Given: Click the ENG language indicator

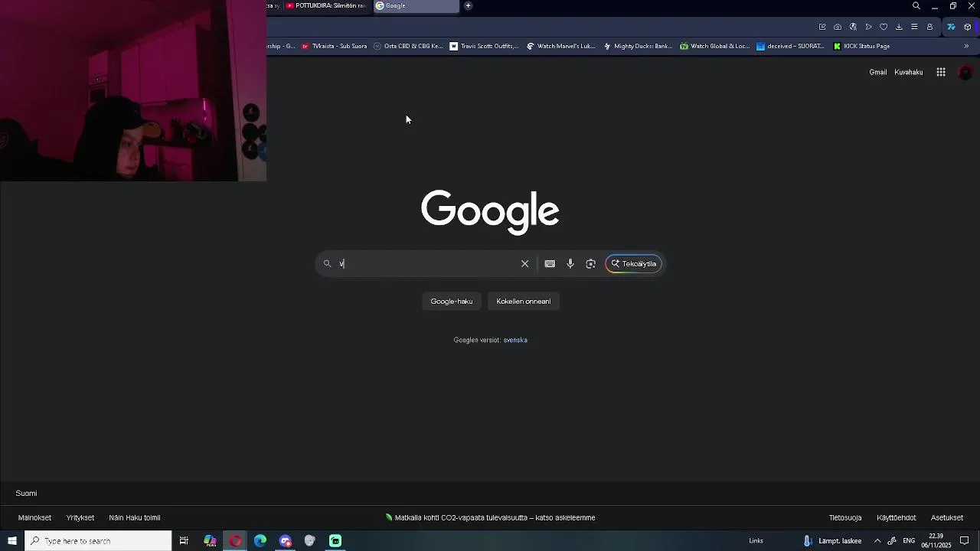Looking at the screenshot, I should coord(909,541).
